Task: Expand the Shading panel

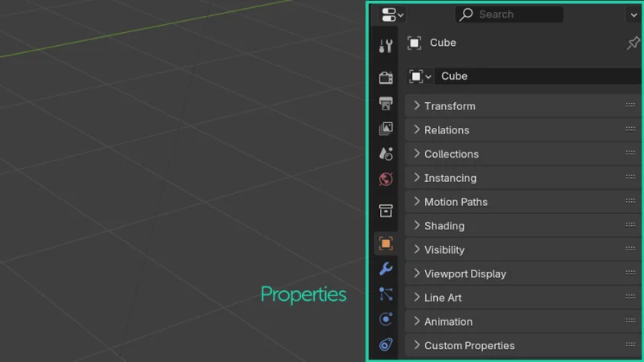Action: (x=522, y=226)
